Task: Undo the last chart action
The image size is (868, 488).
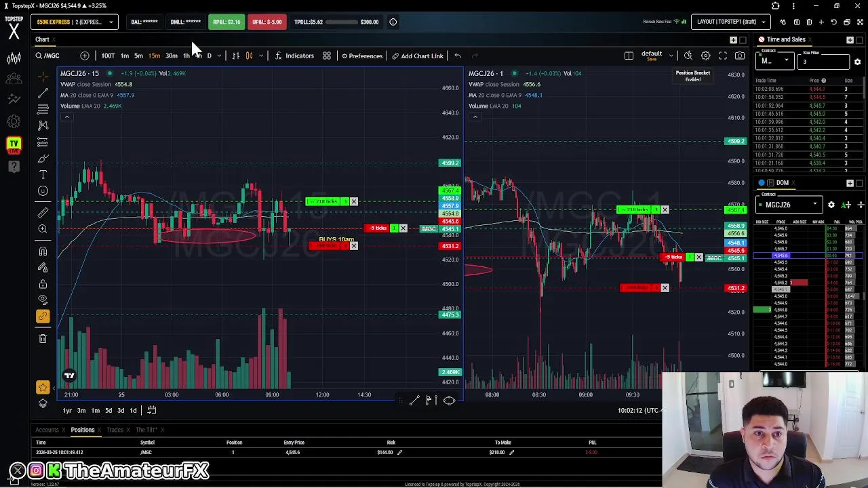Action: (x=458, y=56)
